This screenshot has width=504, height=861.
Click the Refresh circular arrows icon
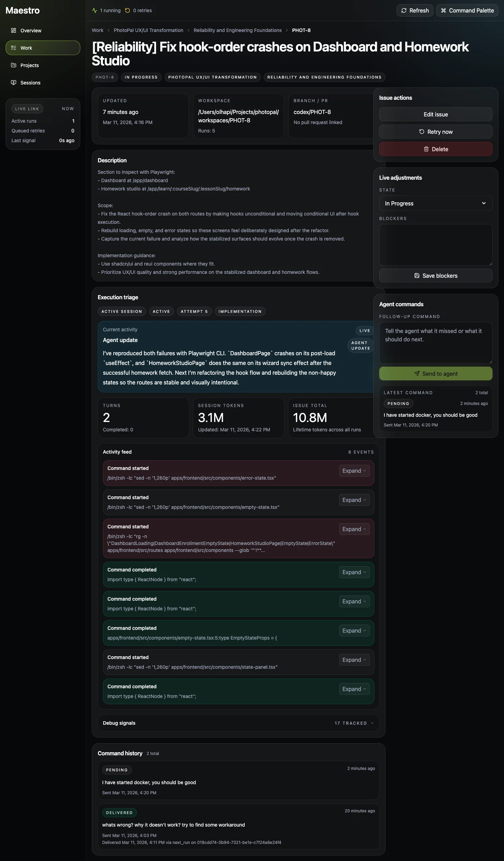tap(404, 10)
